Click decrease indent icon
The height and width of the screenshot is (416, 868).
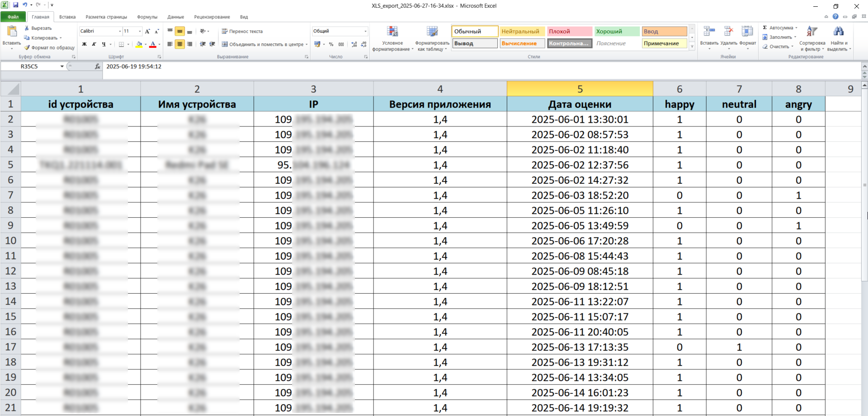203,44
